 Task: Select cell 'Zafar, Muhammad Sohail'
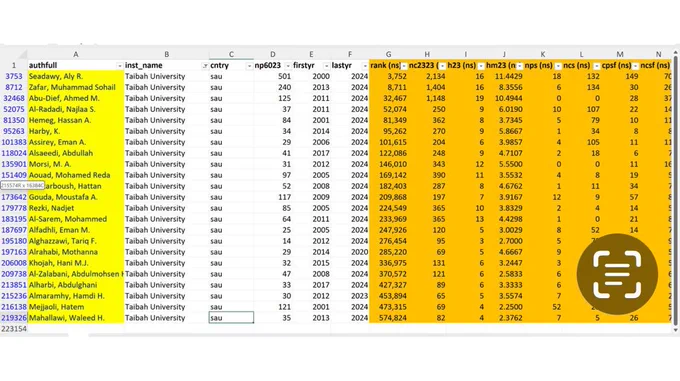(76, 87)
